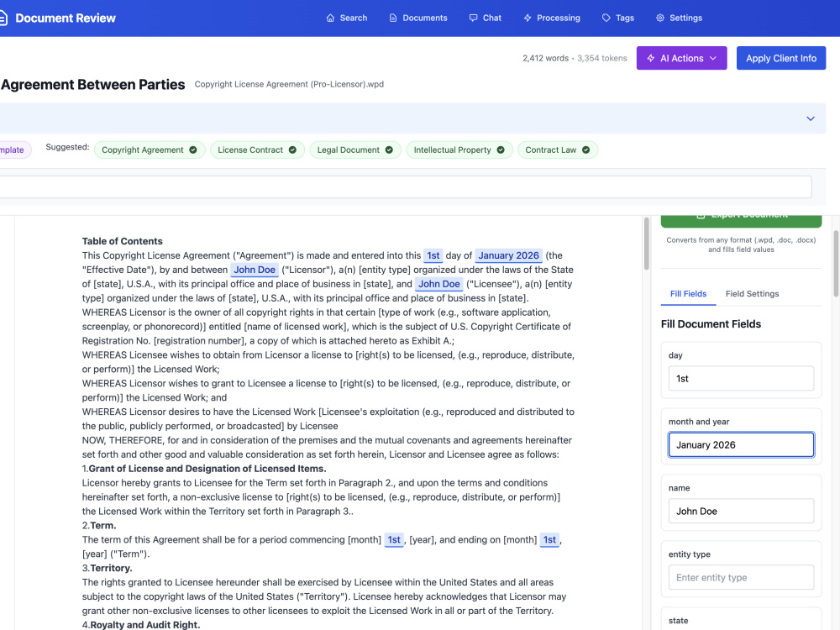
Task: Click highlighted January 2026 in document
Action: click(x=508, y=255)
